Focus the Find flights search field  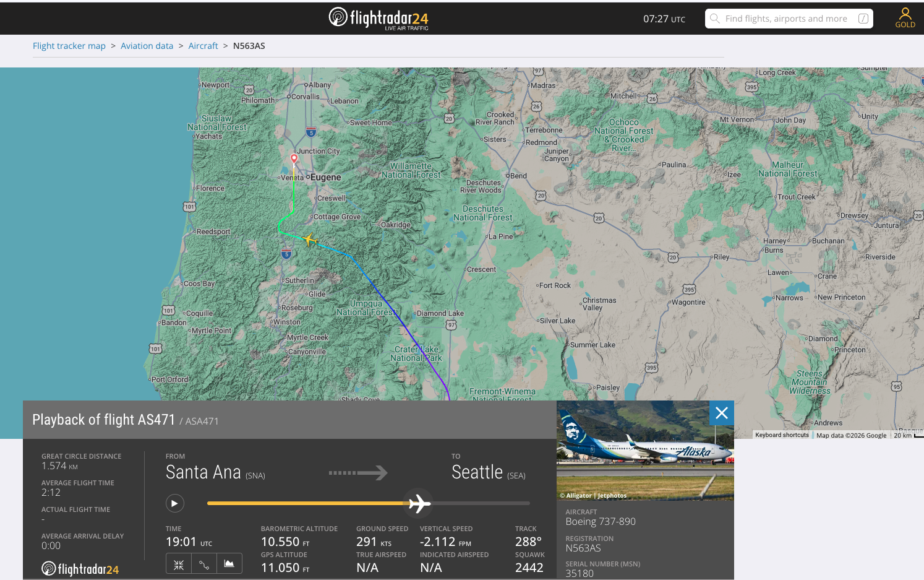pos(789,19)
